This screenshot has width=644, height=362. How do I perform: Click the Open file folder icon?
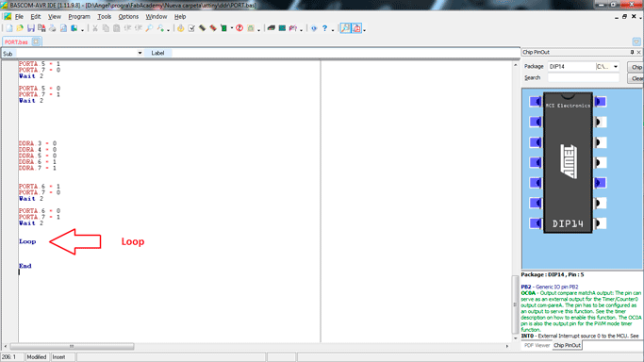point(20,28)
